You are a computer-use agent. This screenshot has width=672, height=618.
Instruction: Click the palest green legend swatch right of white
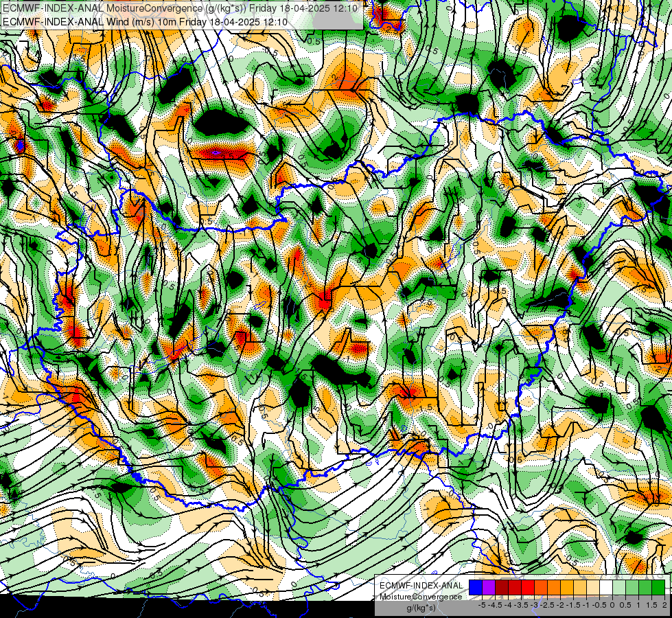tap(619, 587)
